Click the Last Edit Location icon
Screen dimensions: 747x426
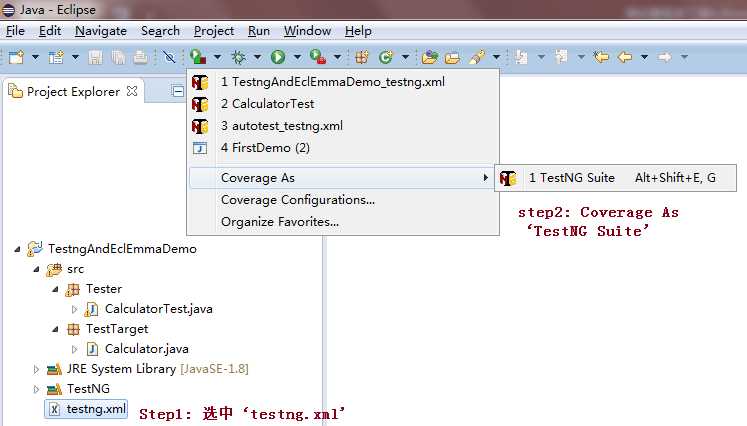[x=601, y=57]
